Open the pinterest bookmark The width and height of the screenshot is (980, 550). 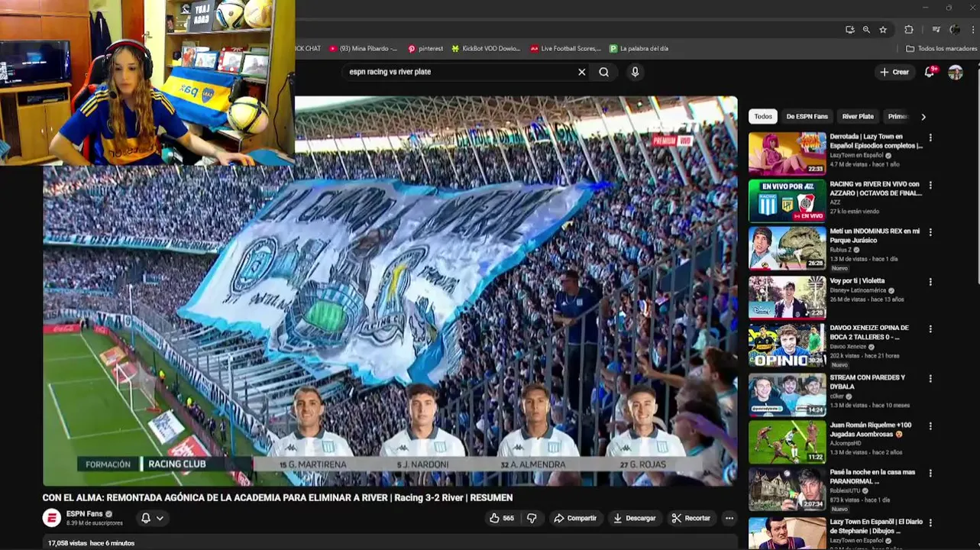(x=425, y=48)
